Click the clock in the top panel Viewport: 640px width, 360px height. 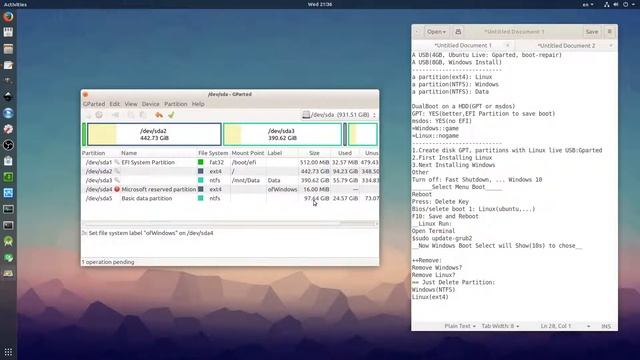(320, 4)
